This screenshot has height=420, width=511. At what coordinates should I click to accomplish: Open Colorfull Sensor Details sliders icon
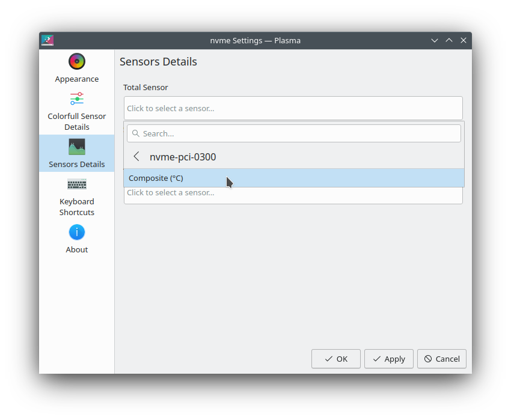coord(77,99)
